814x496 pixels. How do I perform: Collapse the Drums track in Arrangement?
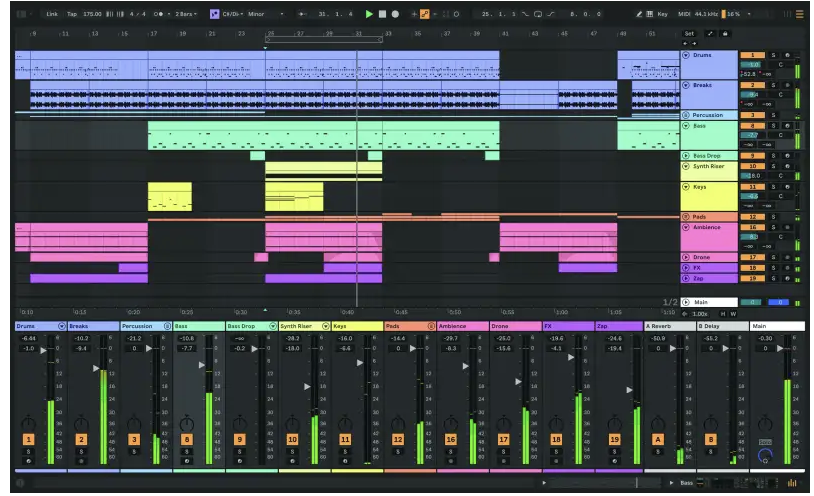click(686, 55)
